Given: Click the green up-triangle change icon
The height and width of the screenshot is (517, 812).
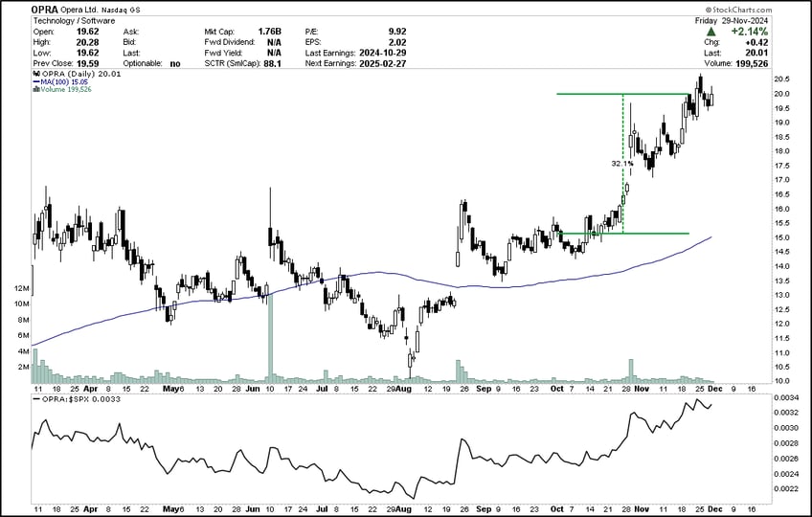Looking at the screenshot, I should [711, 32].
